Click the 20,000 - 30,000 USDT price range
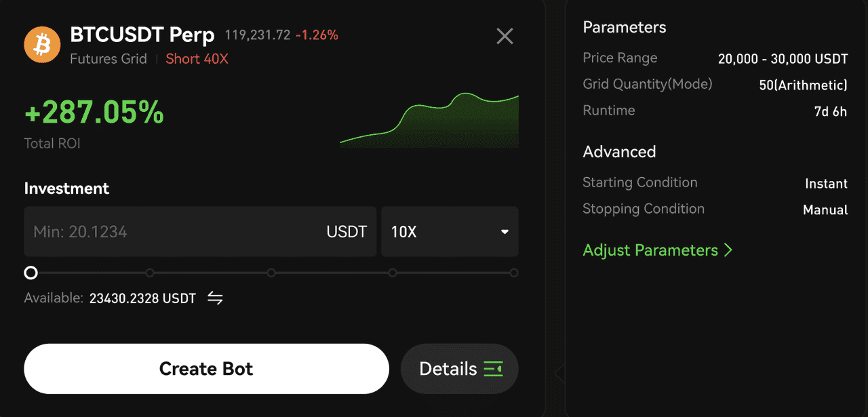 (x=783, y=59)
